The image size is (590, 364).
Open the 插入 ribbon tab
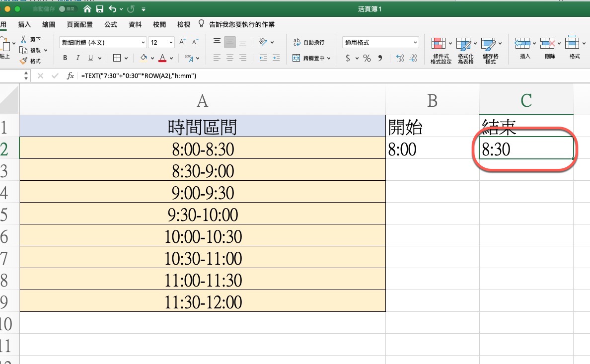24,24
